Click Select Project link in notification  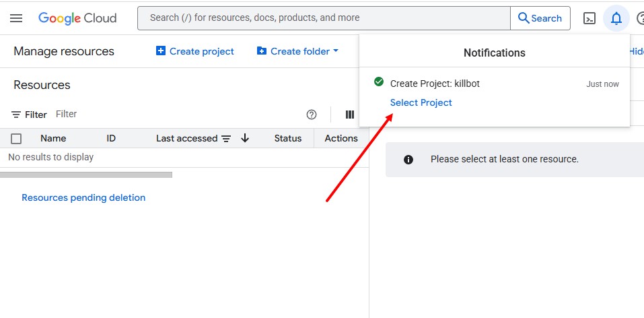421,103
